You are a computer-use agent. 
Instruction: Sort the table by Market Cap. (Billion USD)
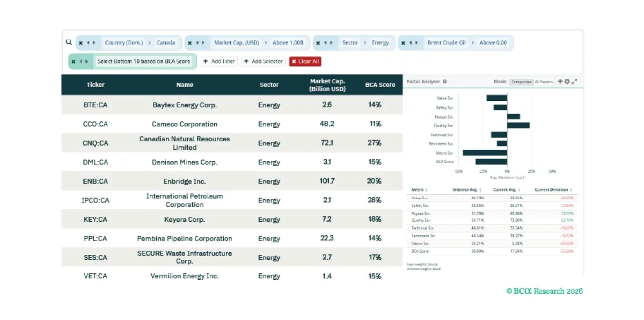click(327, 85)
